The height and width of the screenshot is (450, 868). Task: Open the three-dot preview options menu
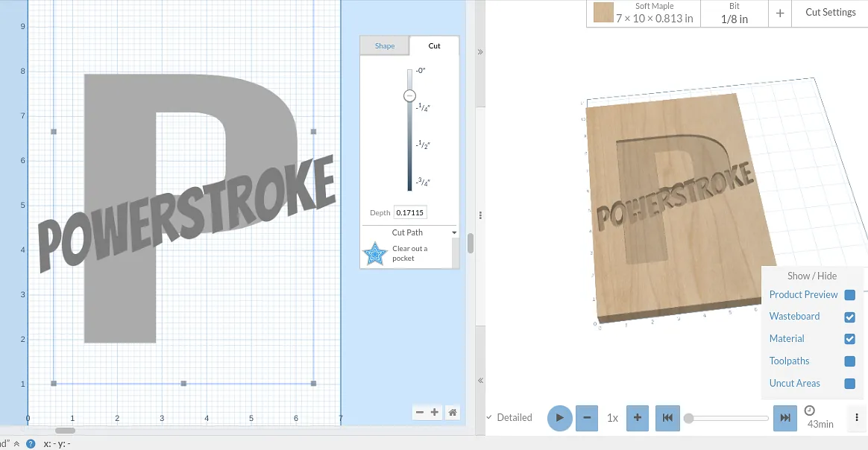857,418
